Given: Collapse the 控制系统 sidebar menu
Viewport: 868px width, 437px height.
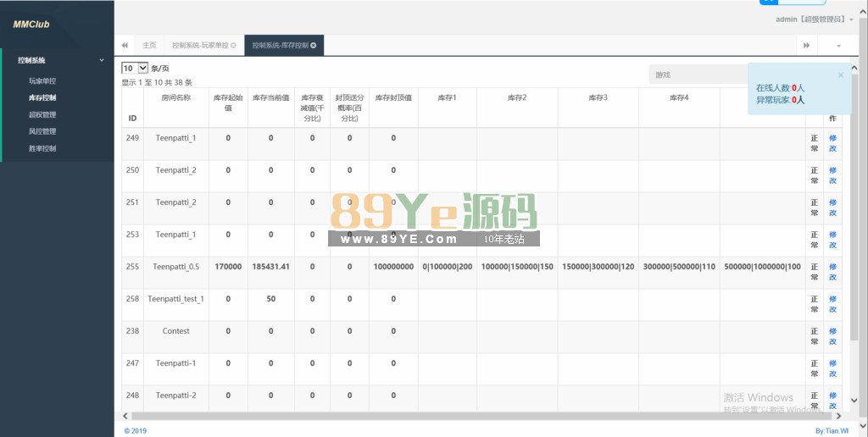Looking at the screenshot, I should (x=102, y=60).
